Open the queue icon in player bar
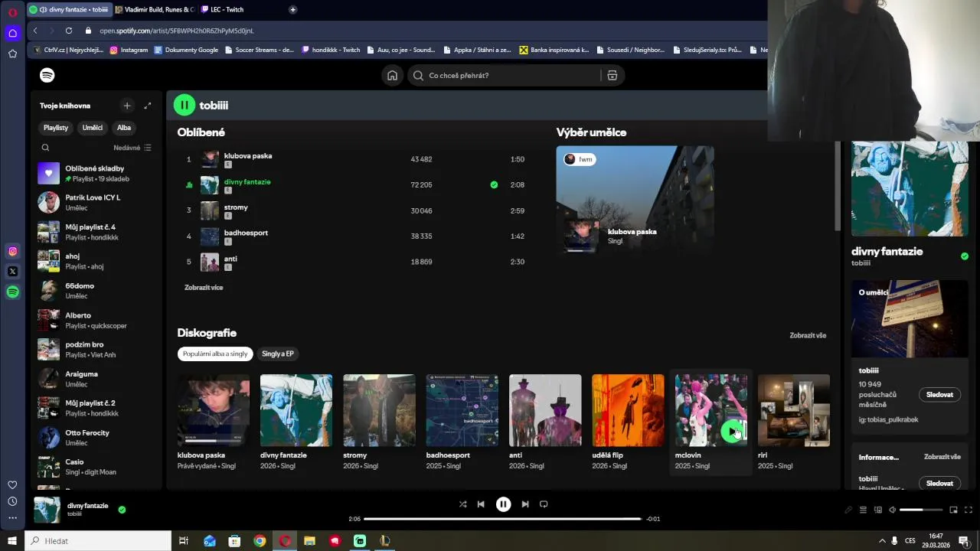 point(863,510)
